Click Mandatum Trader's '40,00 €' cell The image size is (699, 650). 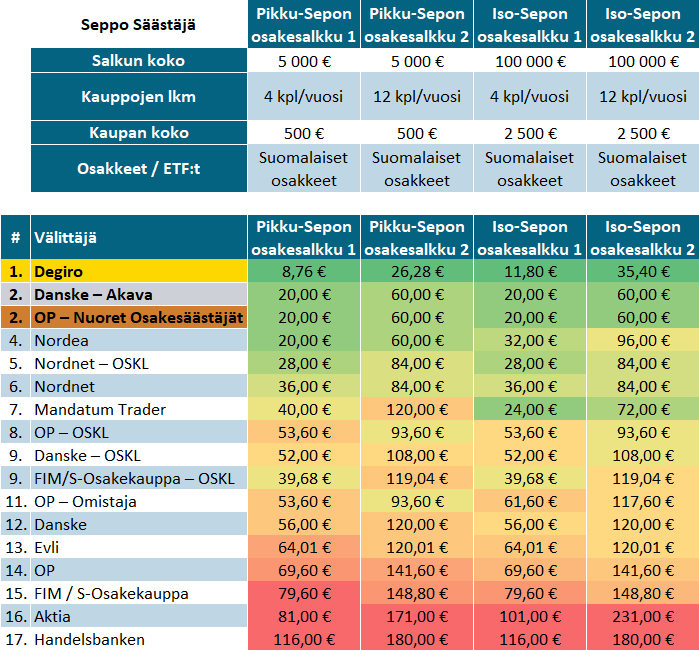click(304, 409)
